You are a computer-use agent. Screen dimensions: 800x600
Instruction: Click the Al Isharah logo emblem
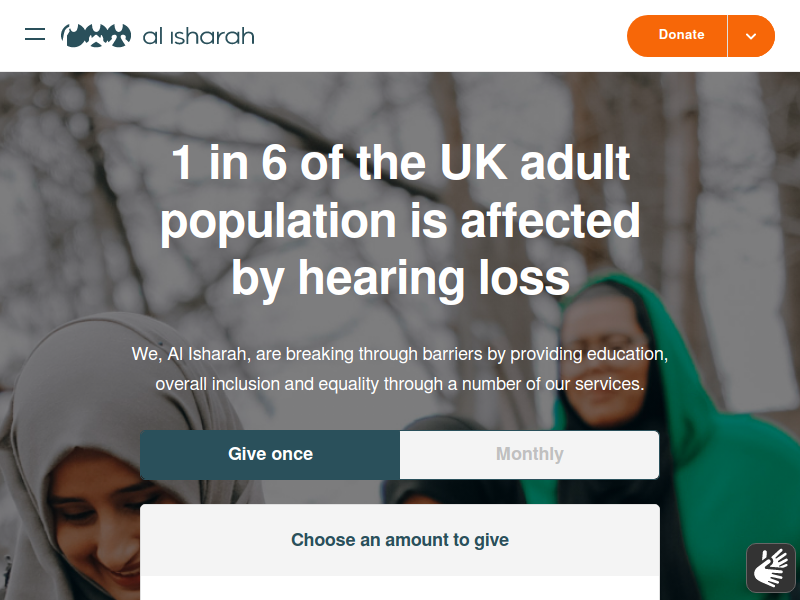click(96, 36)
